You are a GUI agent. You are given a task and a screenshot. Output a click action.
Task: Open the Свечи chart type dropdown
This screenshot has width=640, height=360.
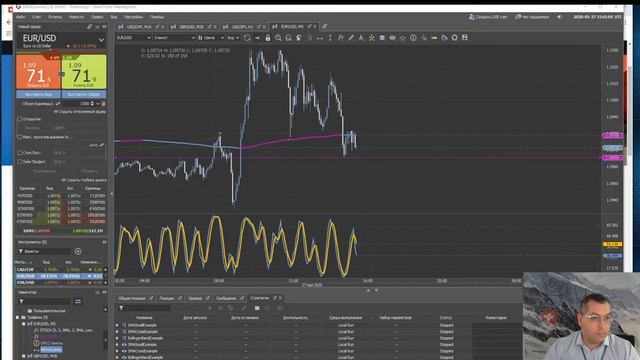pyautogui.click(x=211, y=38)
